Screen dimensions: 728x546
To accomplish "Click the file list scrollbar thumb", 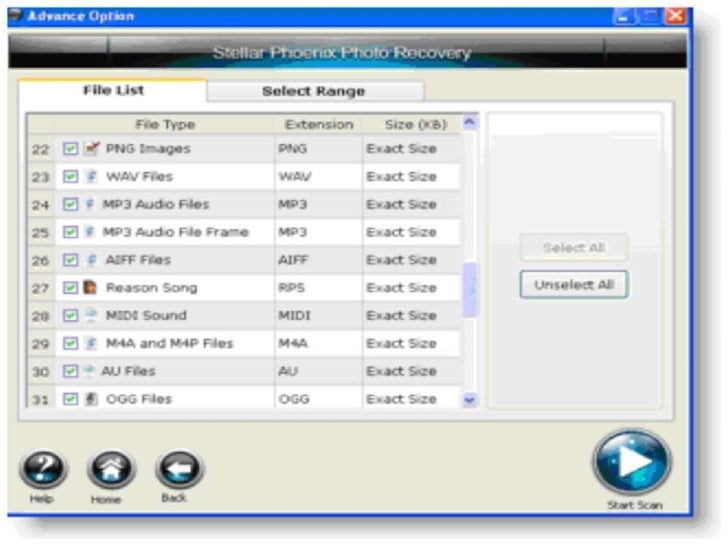I will click(470, 290).
